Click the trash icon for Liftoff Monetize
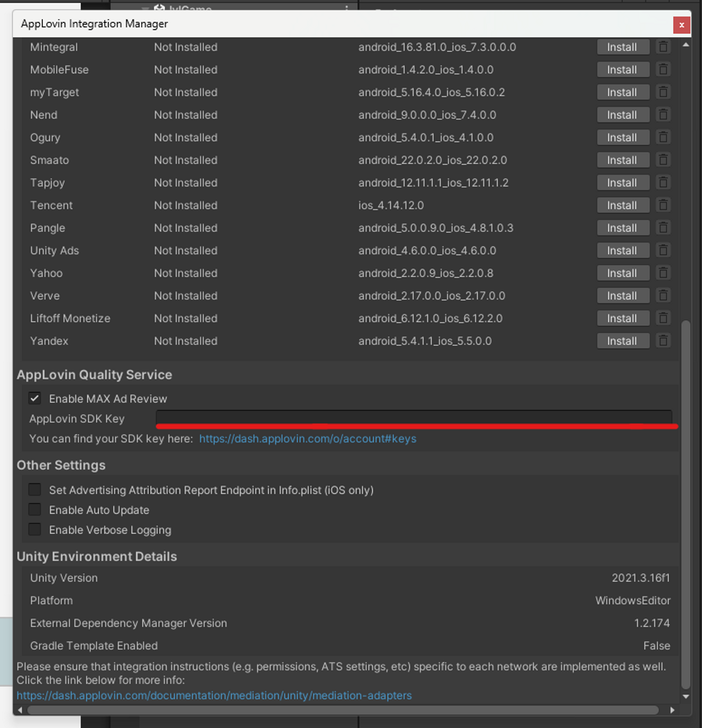Image resolution: width=702 pixels, height=728 pixels. (663, 318)
